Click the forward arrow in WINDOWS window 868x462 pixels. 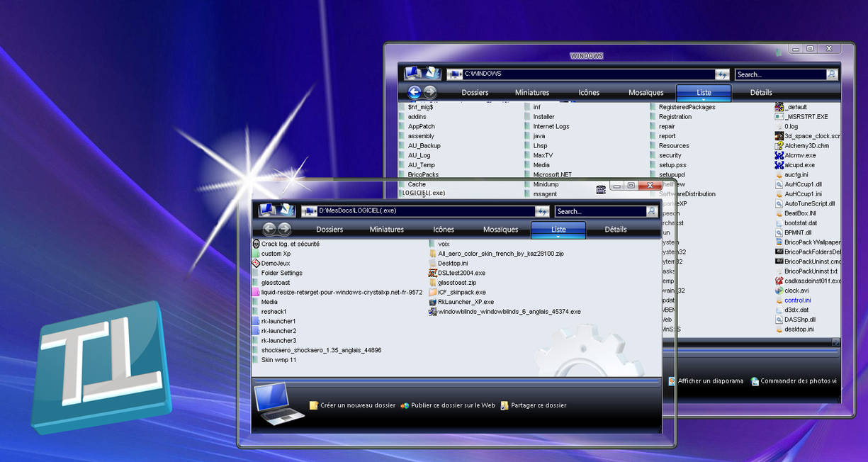point(429,92)
